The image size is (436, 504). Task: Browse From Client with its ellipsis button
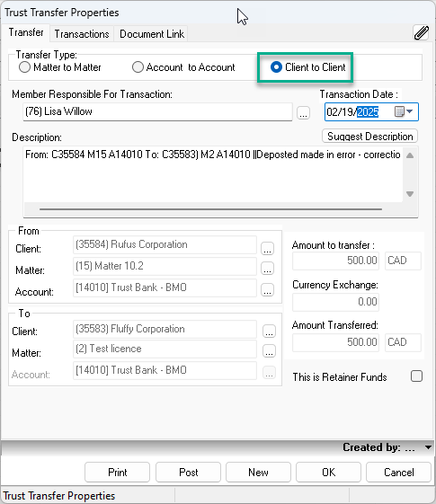pyautogui.click(x=267, y=248)
